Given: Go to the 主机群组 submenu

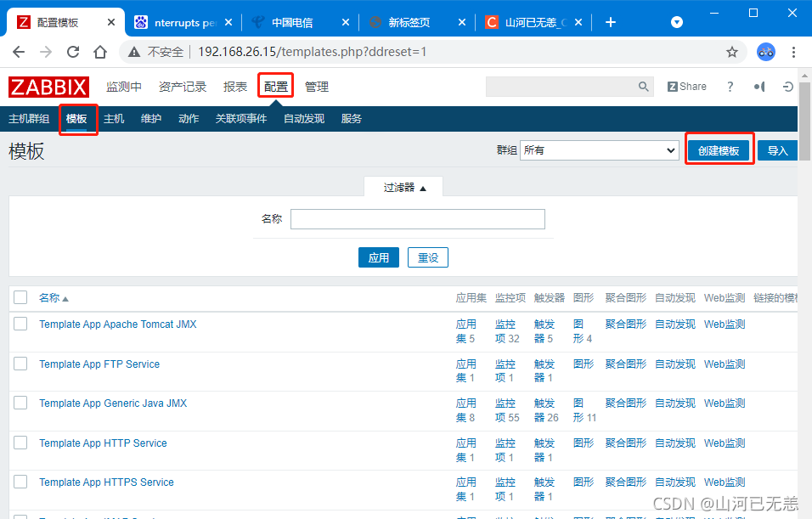Looking at the screenshot, I should click(29, 119).
